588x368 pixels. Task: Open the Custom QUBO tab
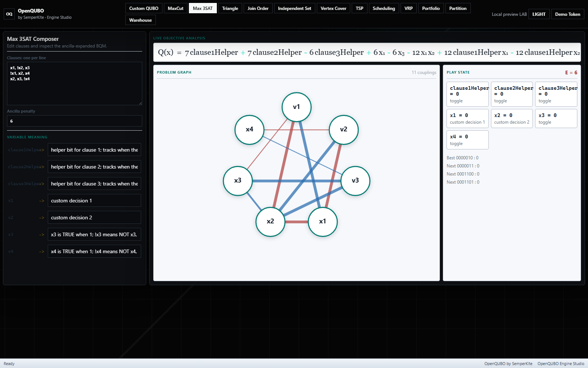click(144, 8)
